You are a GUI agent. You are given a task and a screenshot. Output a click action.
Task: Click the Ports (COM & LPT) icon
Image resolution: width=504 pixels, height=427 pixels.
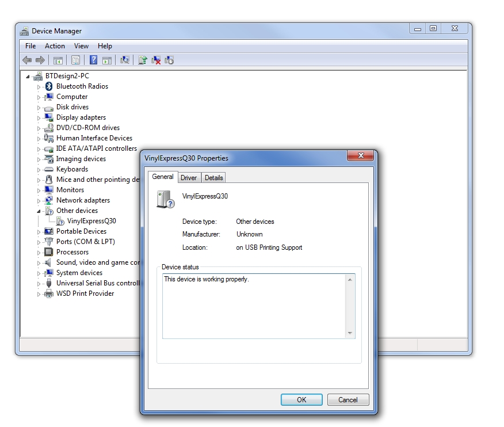(49, 242)
